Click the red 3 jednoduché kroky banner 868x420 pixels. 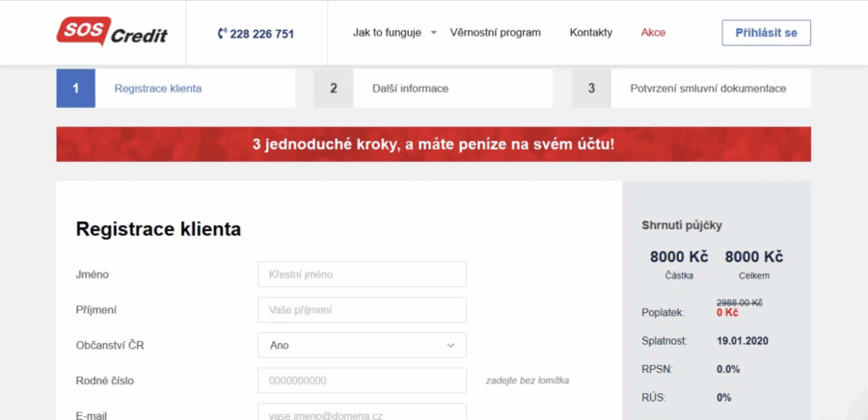click(x=433, y=144)
